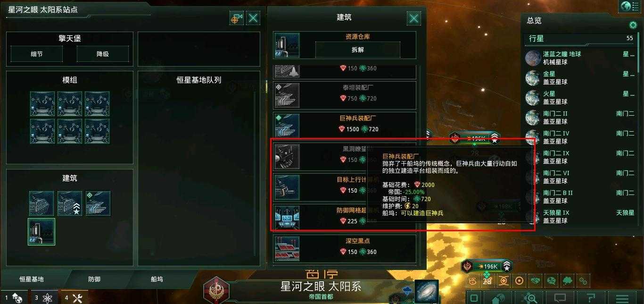Open the 巨神兵装配厂 building icon in list

(287, 125)
